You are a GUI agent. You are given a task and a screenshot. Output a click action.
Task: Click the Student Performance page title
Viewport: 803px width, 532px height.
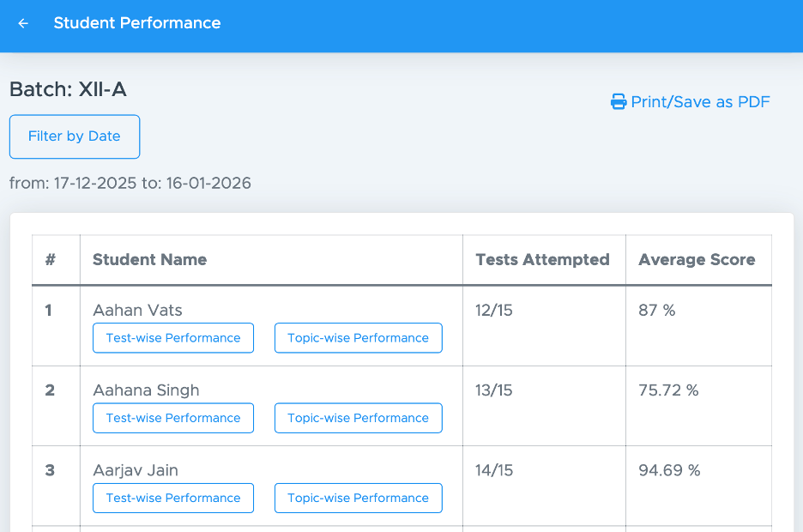tap(137, 23)
